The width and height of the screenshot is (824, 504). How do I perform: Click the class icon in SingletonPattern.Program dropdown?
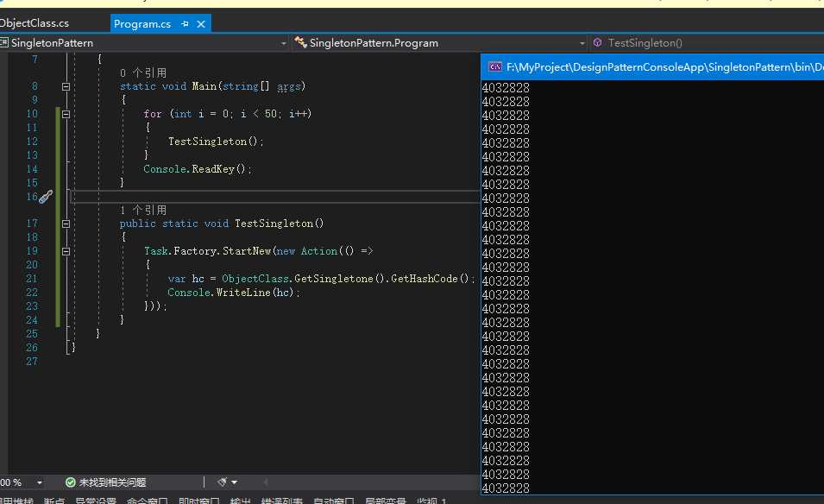300,42
